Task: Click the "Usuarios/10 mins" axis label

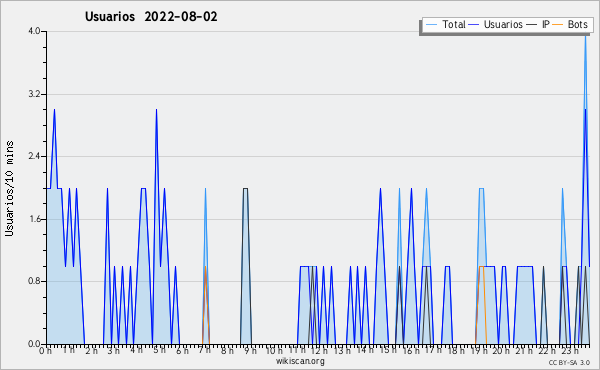Action: point(9,189)
